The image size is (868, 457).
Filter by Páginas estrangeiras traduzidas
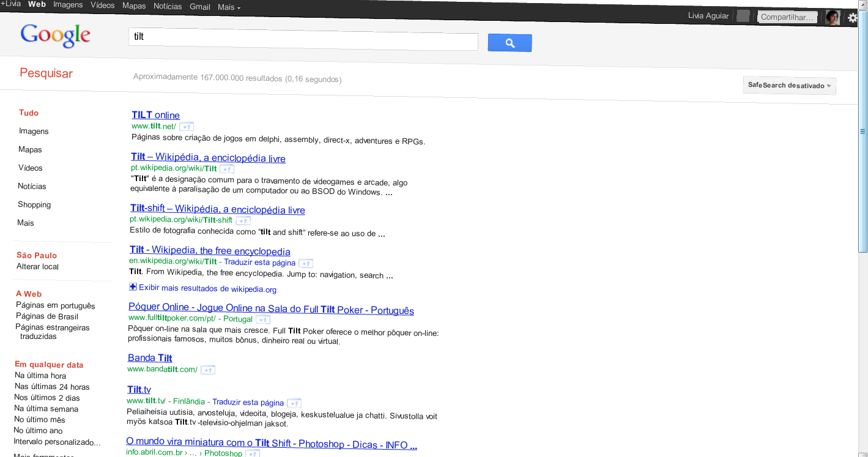[53, 332]
